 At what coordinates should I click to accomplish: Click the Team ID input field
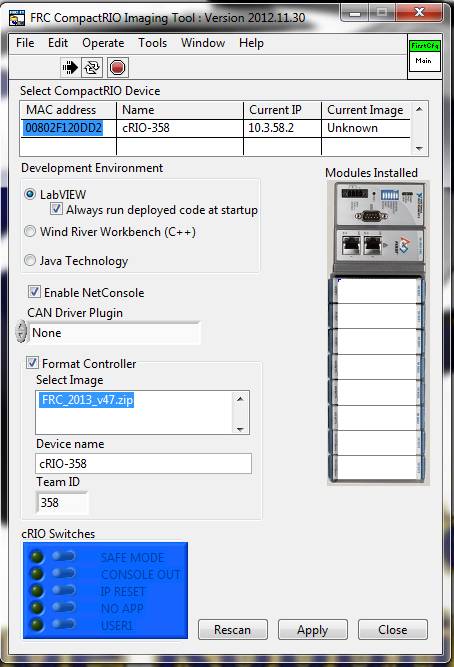click(x=62, y=502)
